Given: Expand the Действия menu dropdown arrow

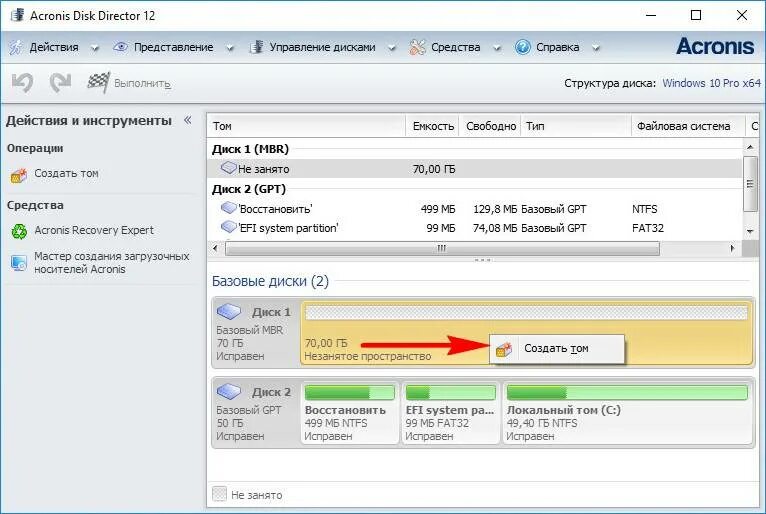Looking at the screenshot, I should click(x=95, y=48).
